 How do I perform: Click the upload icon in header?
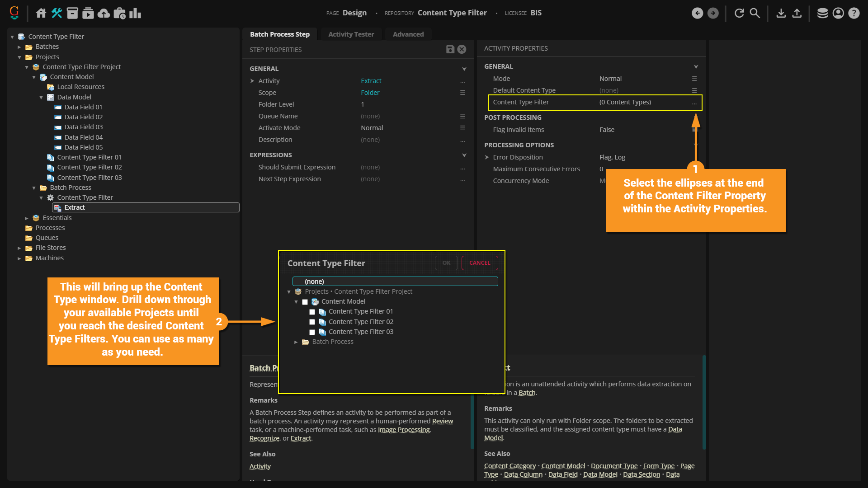point(797,13)
